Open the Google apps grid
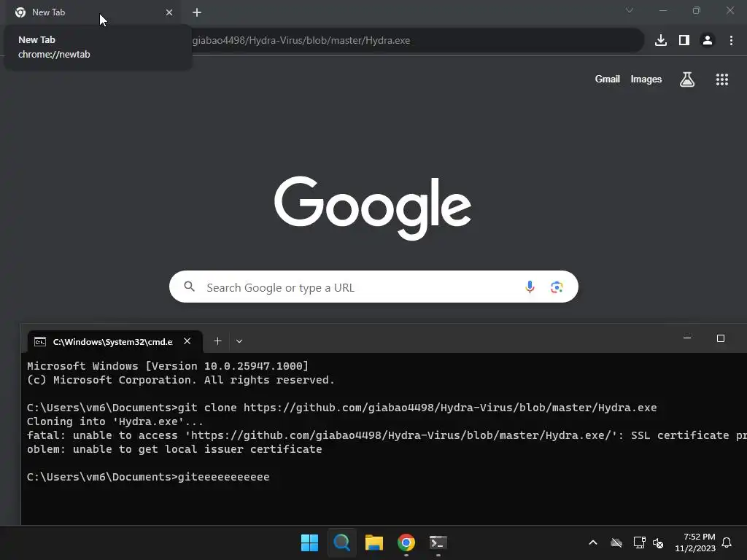The width and height of the screenshot is (747, 560). pos(722,79)
